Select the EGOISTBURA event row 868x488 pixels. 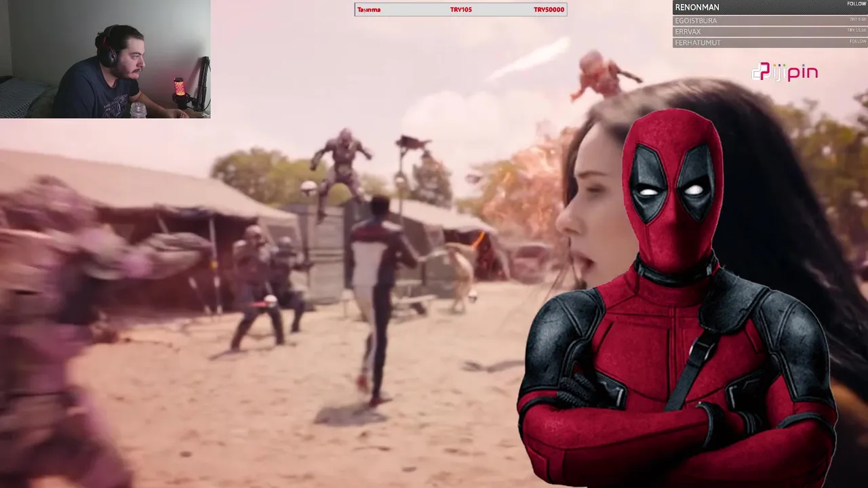coord(770,20)
